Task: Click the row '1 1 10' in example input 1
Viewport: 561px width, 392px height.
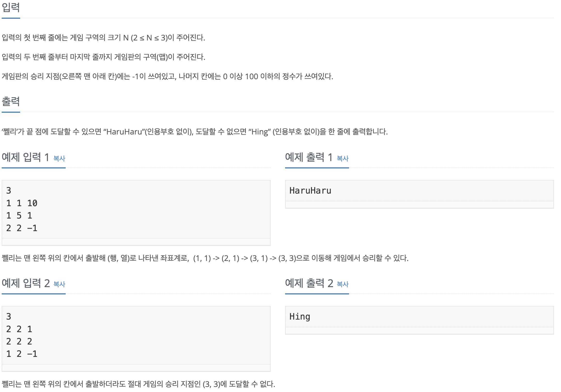Action: (x=22, y=203)
